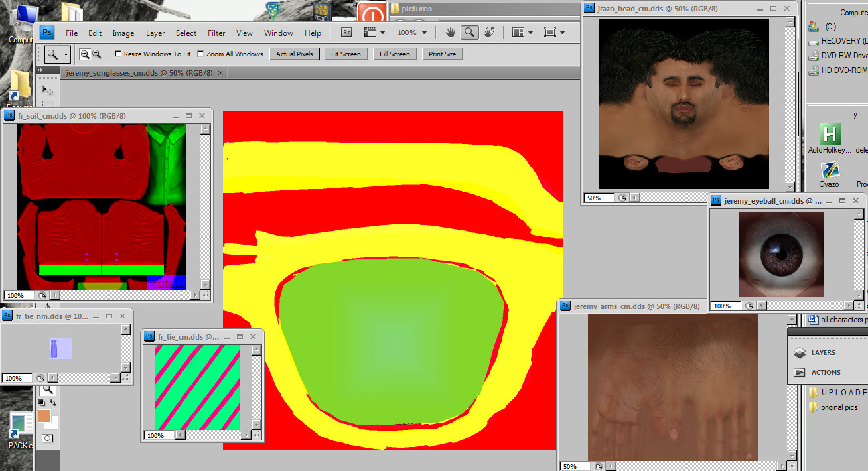
Task: Click status info icon in fr_tie_nm.dds window
Action: click(39, 378)
